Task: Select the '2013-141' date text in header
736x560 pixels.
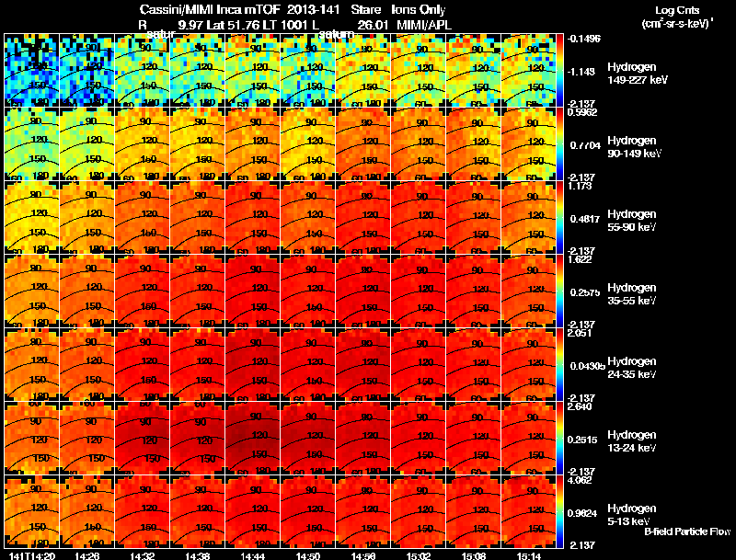Action: click(313, 10)
